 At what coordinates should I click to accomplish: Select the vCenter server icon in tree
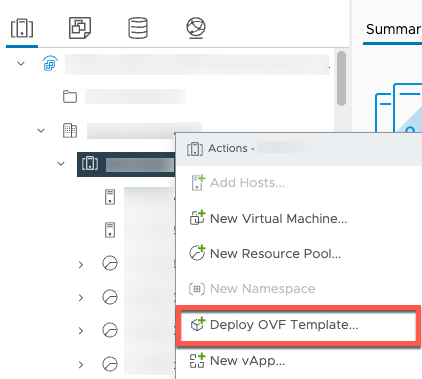(50, 63)
